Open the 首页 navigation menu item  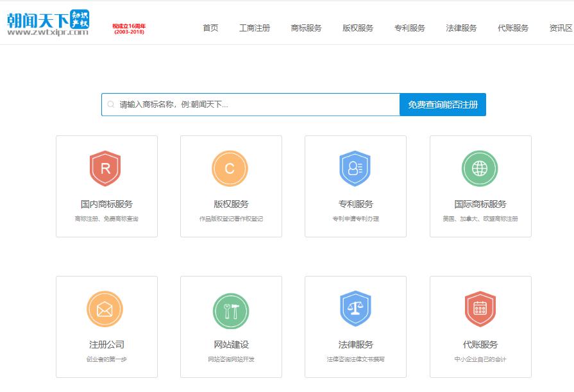[210, 28]
